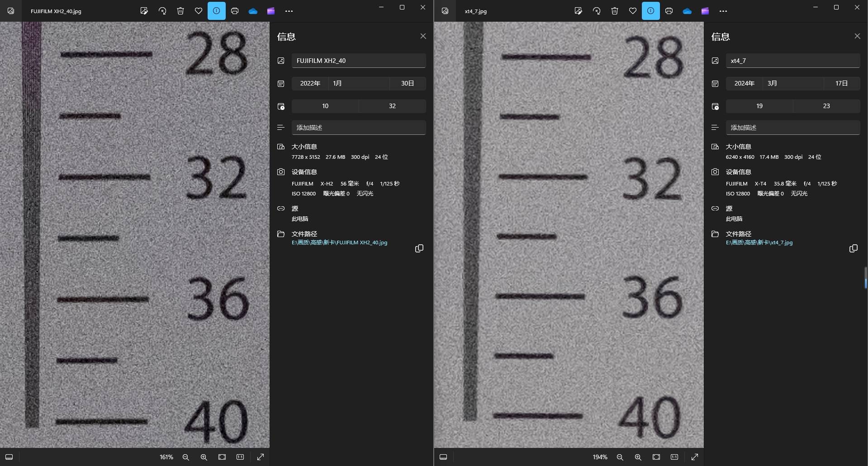
Task: Open the more options menu in left window
Action: pos(289,11)
